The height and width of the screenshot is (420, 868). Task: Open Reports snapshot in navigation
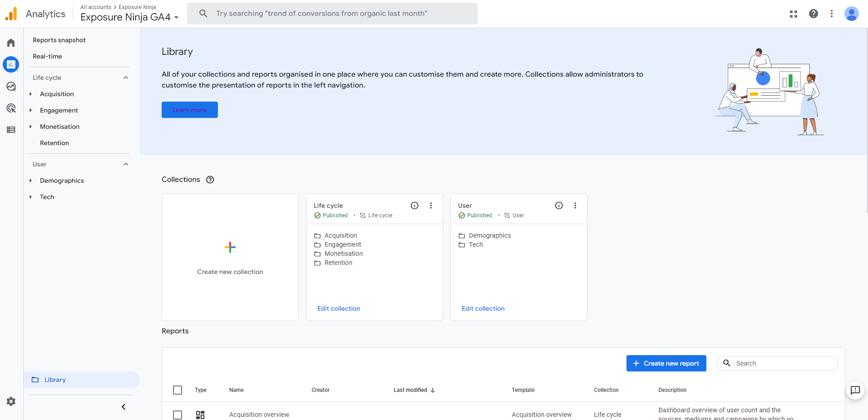pos(59,40)
